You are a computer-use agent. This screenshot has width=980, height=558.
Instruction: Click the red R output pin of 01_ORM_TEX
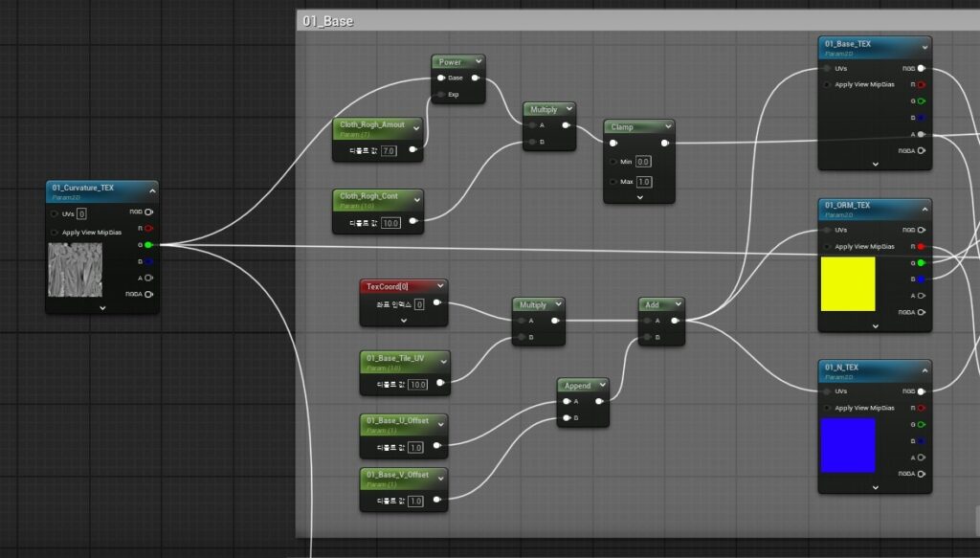point(921,246)
